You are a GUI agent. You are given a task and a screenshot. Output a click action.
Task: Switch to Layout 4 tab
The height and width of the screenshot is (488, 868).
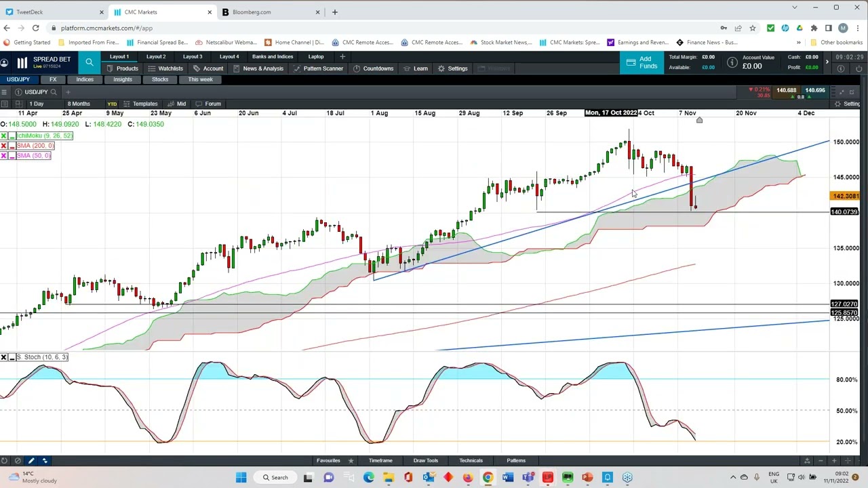[229, 57]
